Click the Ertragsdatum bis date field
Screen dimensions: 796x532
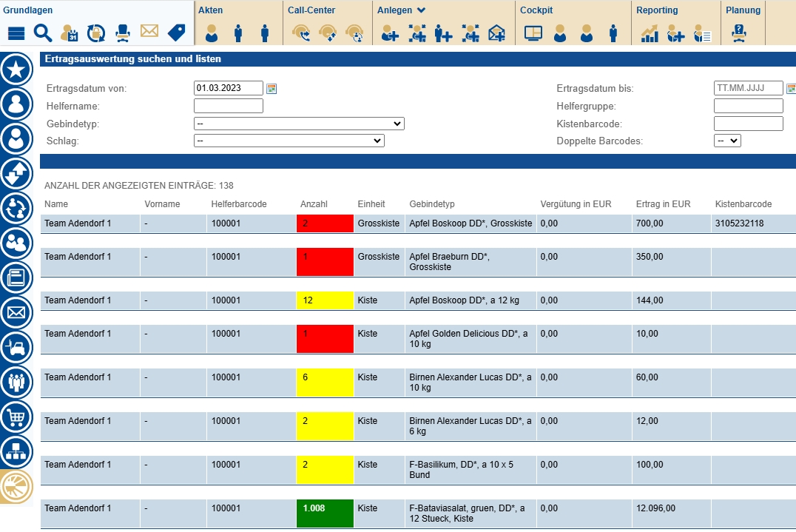click(x=748, y=88)
